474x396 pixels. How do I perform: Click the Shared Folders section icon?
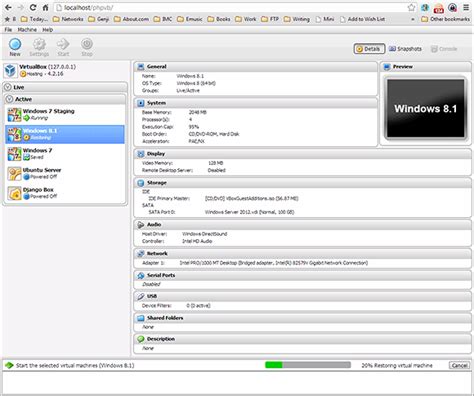pyautogui.click(x=141, y=318)
